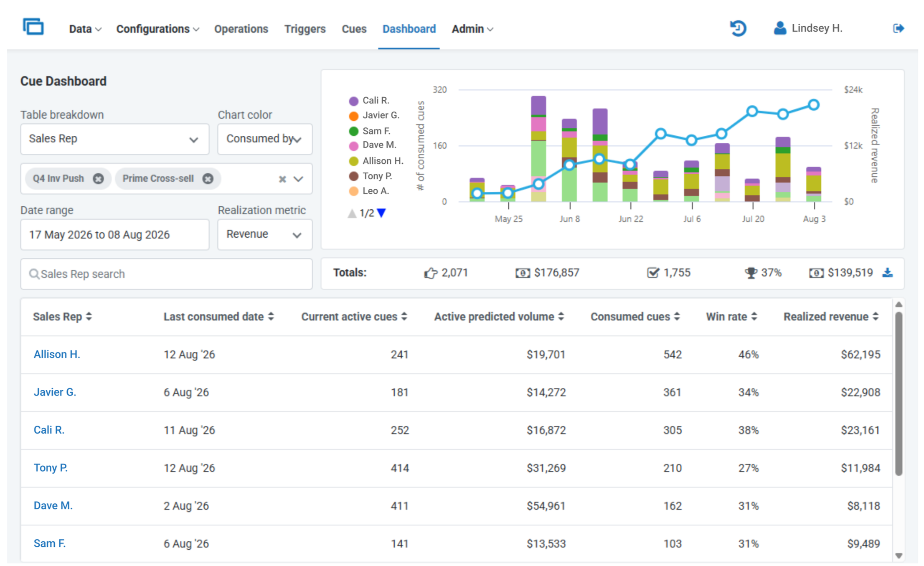This screenshot has height=566, width=924.
Task: Download totals with the download icon
Action: coord(888,273)
